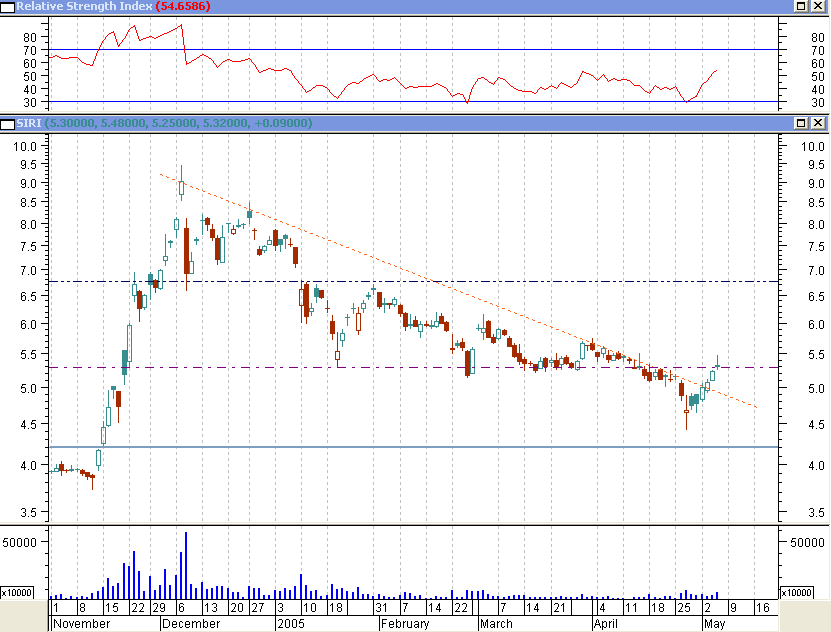
Task: Click the SIRI price values in title bar
Action: tap(179, 123)
